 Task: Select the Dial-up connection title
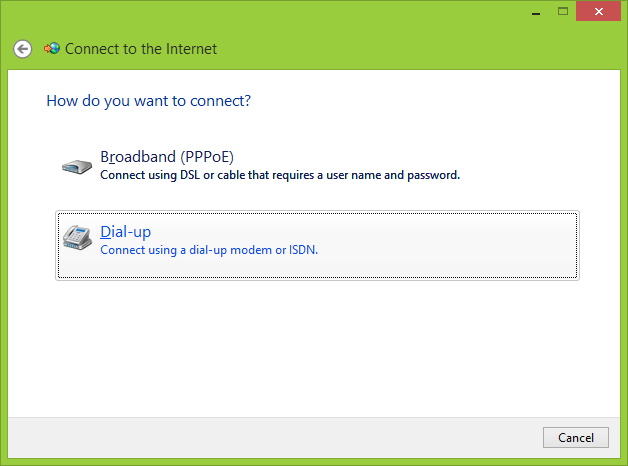(x=126, y=232)
